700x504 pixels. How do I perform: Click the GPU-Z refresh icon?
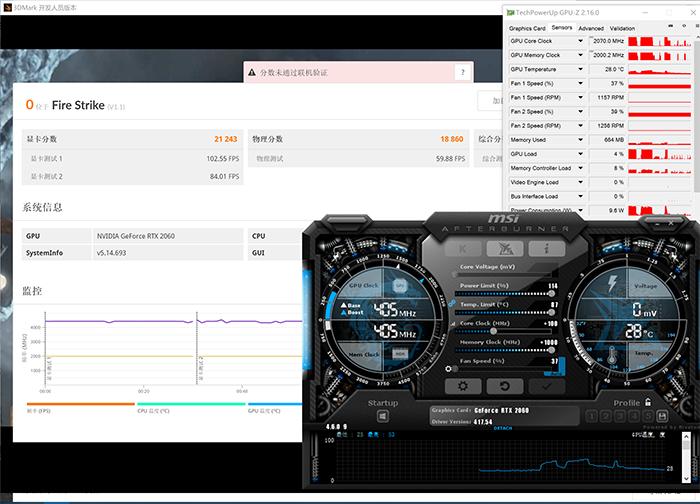coord(684,26)
